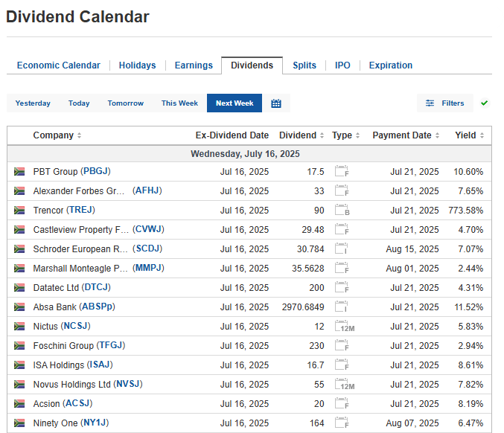This screenshot has height=433, width=504.
Task: Go to the Splits tab
Action: (304, 65)
